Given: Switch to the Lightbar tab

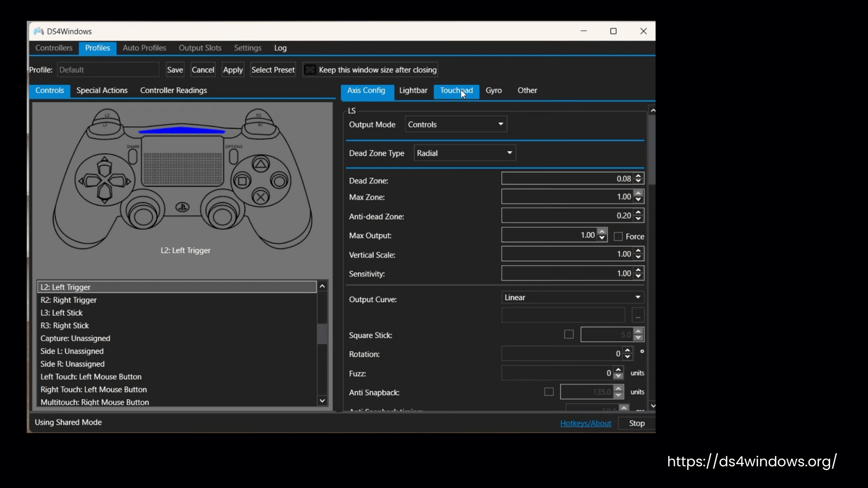Looking at the screenshot, I should pyautogui.click(x=413, y=90).
